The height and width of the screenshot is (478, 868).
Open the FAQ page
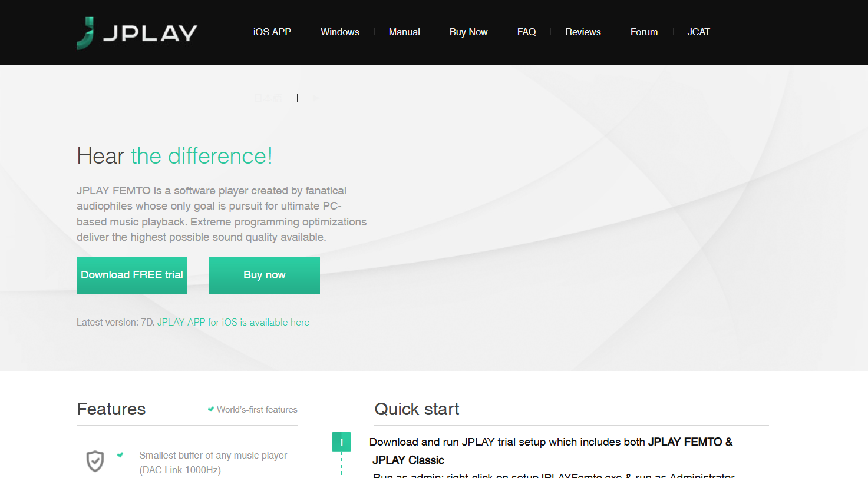coord(526,32)
